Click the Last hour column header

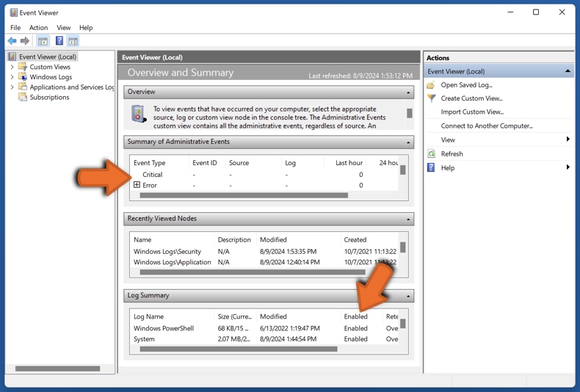[349, 163]
